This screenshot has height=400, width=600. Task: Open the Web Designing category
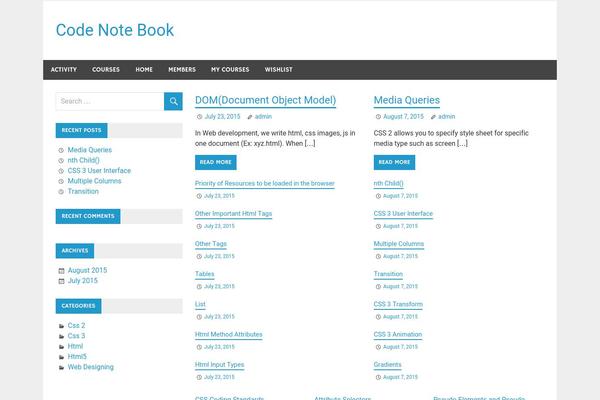click(x=91, y=367)
